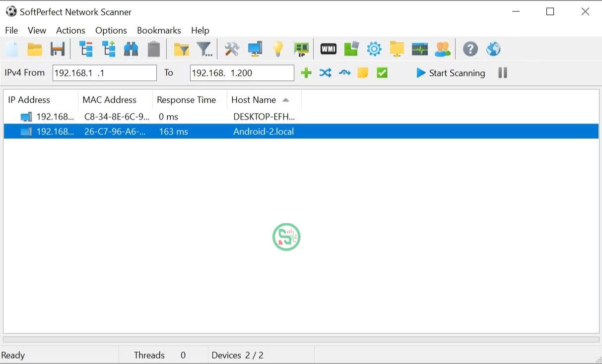Open the WMI toolbar icon

(x=329, y=49)
